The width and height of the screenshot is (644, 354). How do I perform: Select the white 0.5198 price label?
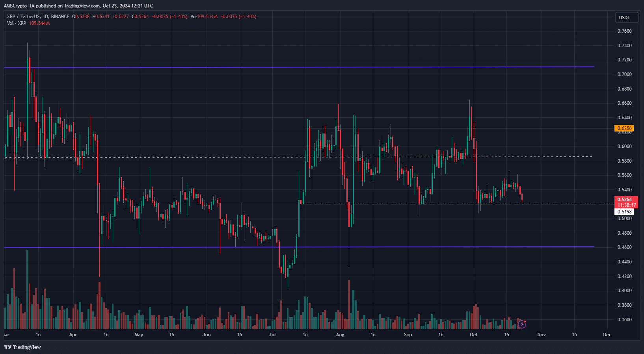624,212
